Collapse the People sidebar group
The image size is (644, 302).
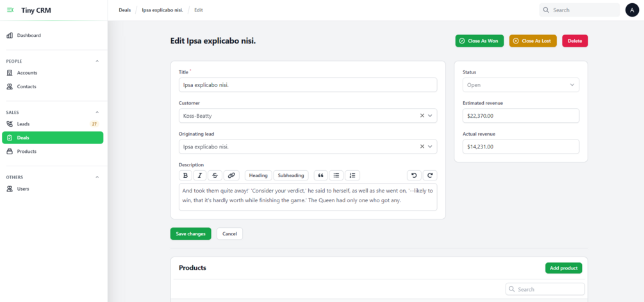(x=97, y=61)
